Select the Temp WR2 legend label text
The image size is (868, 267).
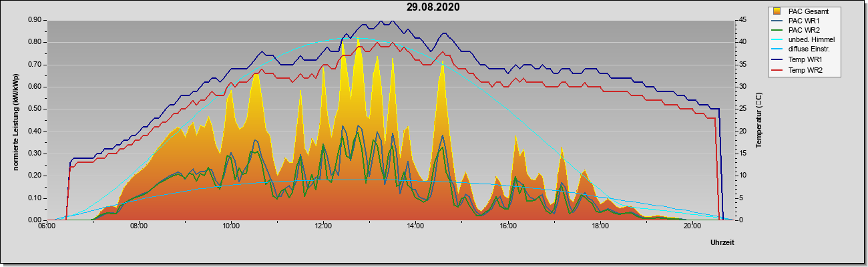[x=807, y=69]
